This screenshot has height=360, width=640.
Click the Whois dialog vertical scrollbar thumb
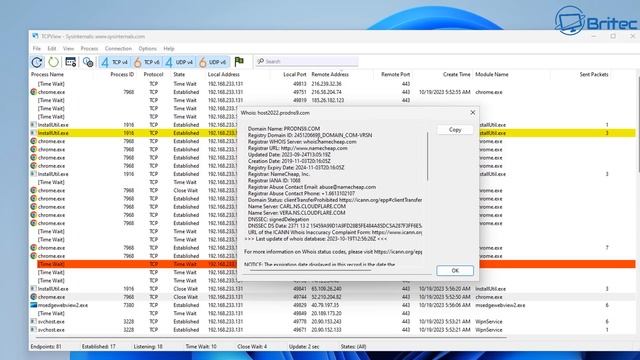pos(428,156)
